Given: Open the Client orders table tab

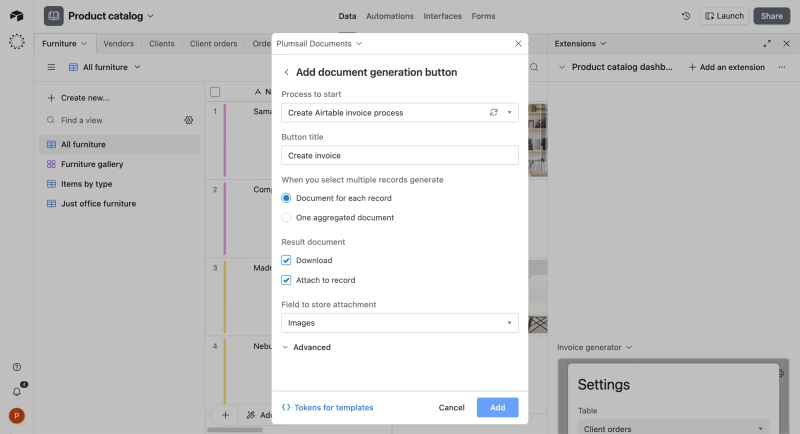Looking at the screenshot, I should [x=213, y=43].
